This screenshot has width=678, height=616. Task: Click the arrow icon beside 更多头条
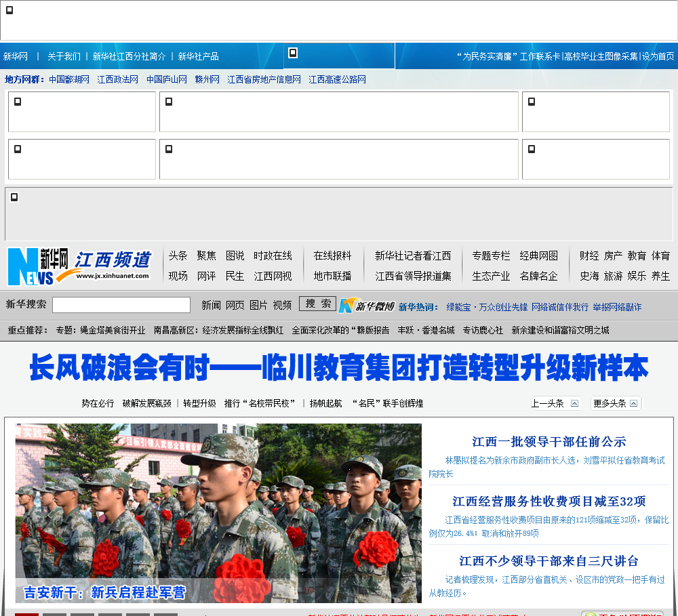(x=633, y=403)
